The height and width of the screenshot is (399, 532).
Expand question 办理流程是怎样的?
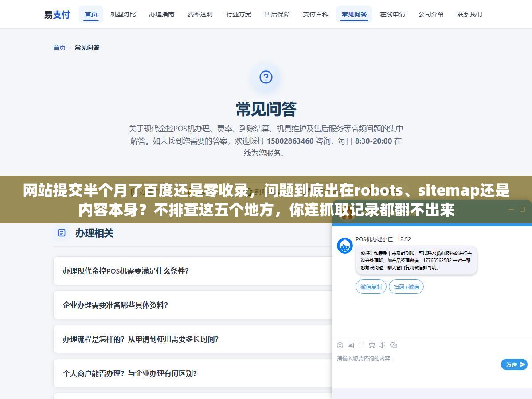[x=193, y=339]
